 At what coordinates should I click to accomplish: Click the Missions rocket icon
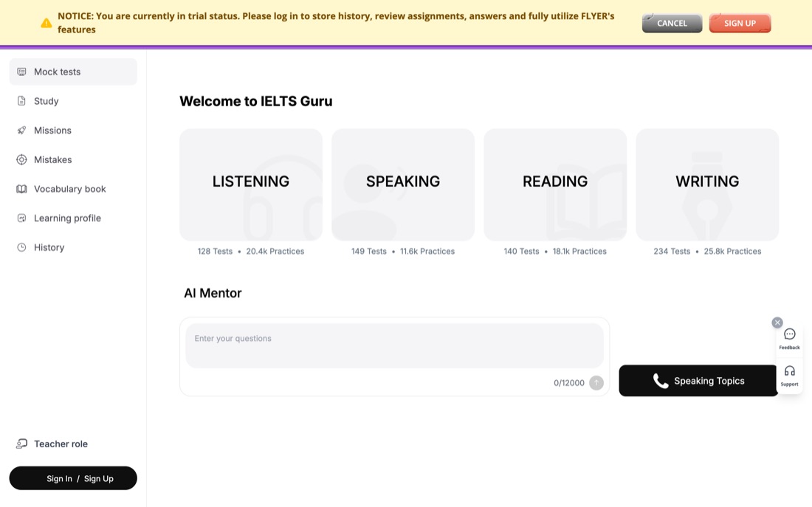[x=21, y=130]
